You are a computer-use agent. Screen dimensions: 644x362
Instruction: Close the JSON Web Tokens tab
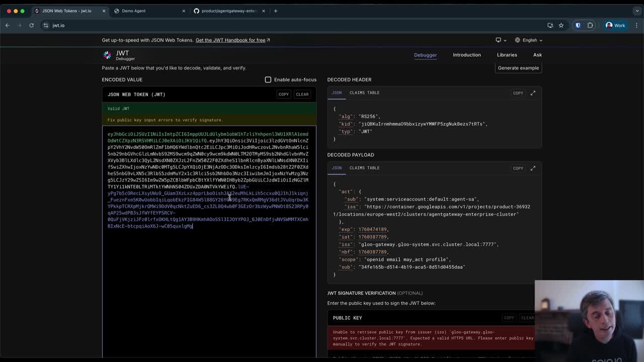(x=104, y=11)
